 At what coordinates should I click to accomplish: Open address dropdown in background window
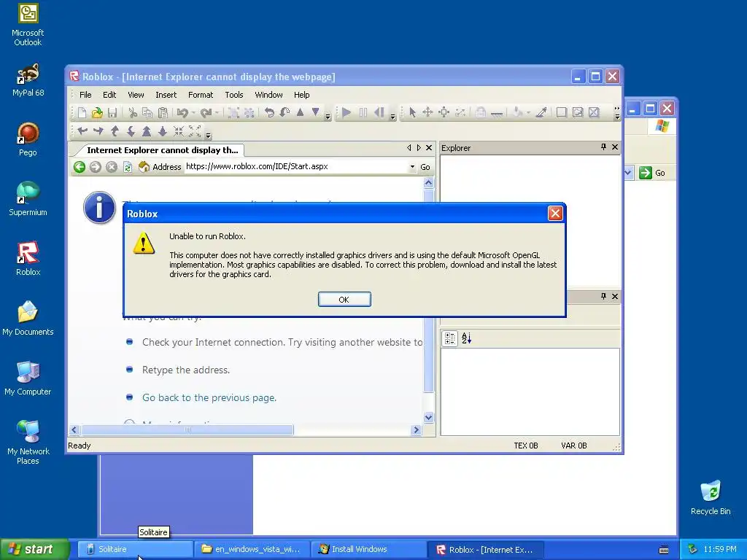coord(628,173)
